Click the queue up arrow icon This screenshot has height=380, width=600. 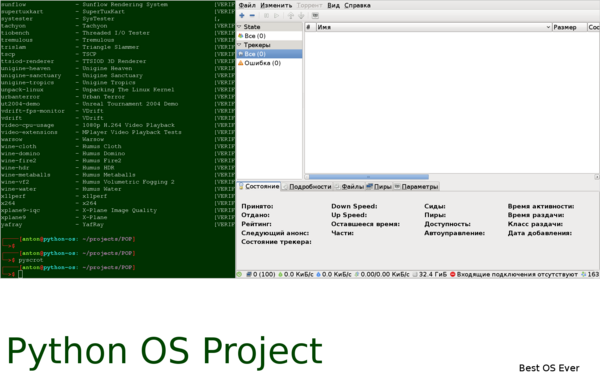point(291,16)
